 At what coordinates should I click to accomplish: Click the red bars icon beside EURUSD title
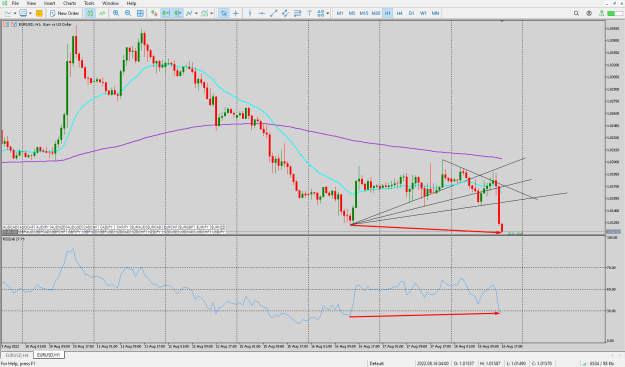(14, 24)
